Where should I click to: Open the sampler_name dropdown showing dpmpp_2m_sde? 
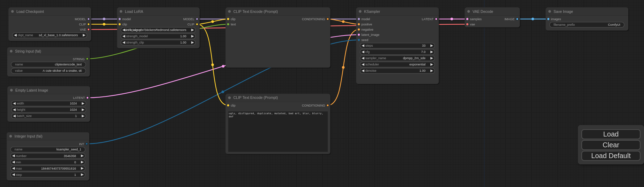point(397,58)
